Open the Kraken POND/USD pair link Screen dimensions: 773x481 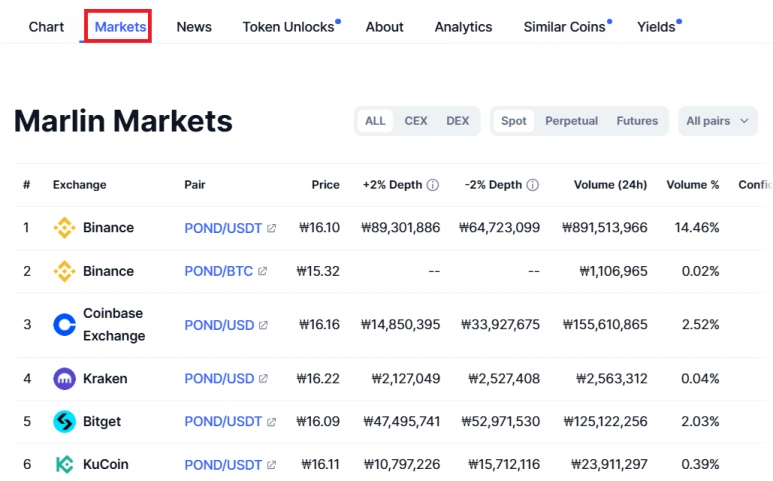coord(219,379)
